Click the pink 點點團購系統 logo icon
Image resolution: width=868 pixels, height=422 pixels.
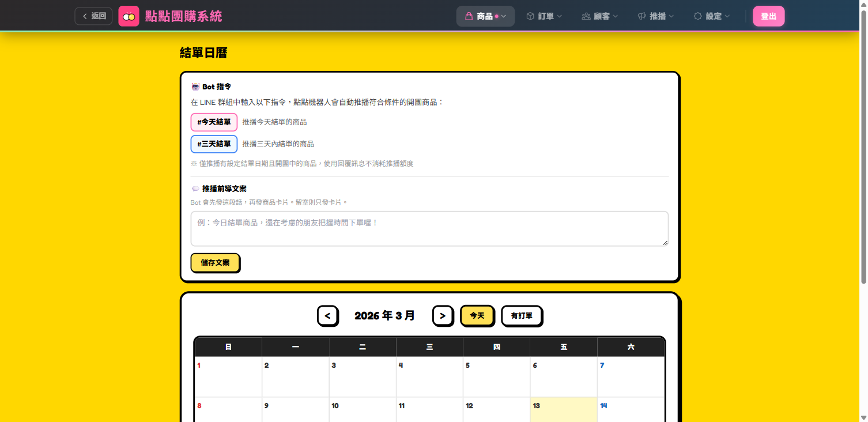(x=129, y=16)
